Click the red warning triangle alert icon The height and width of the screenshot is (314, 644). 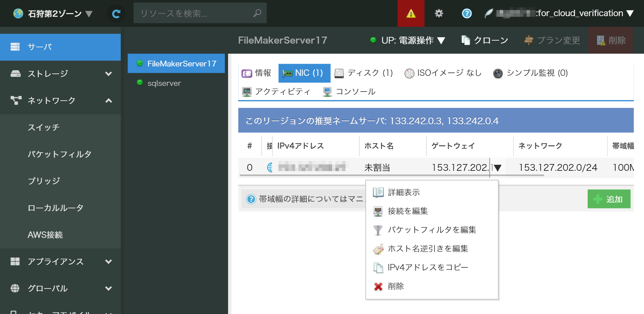pyautogui.click(x=411, y=13)
